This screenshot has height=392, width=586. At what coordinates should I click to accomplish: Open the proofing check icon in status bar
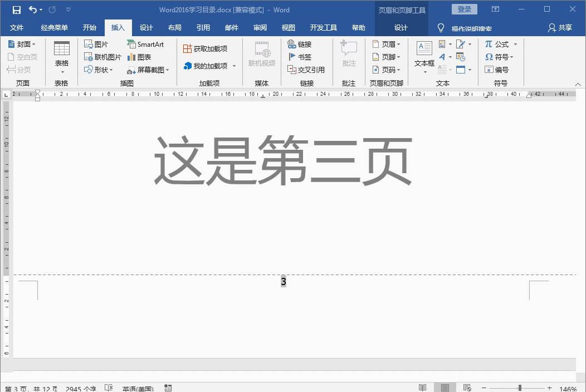pos(109,388)
